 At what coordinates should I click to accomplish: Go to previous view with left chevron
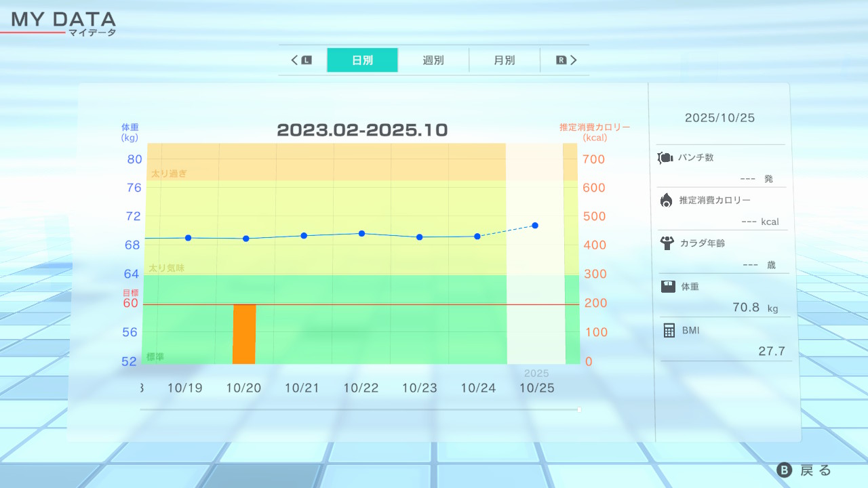tap(294, 60)
